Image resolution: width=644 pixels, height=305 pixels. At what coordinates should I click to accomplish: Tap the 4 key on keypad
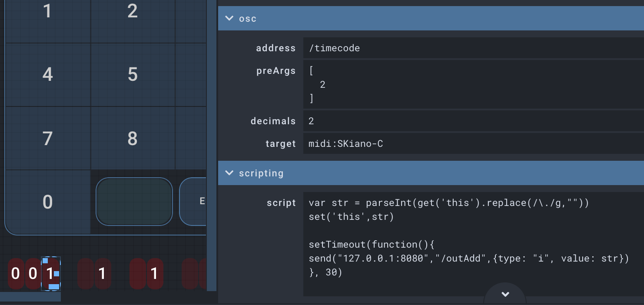[x=48, y=74]
